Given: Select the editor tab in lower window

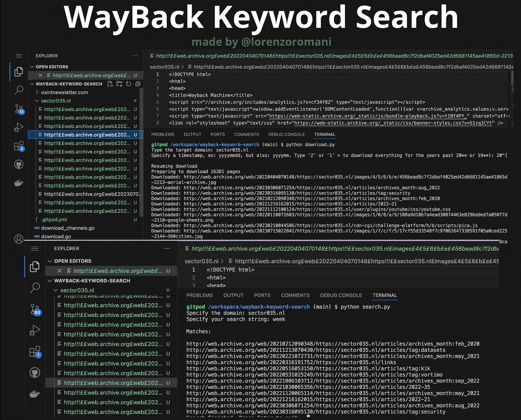Looking at the screenshot, I should [x=342, y=248].
